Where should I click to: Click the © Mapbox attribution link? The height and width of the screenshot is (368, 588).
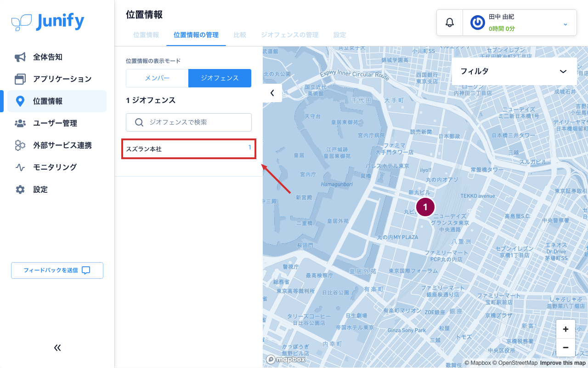(478, 363)
